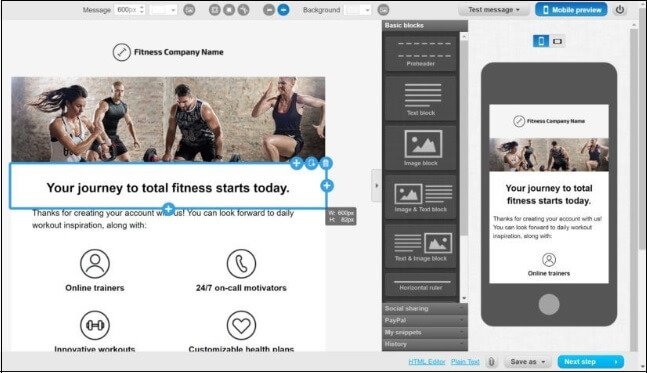Click the blocks list scroll-up arrow

[x=464, y=36]
